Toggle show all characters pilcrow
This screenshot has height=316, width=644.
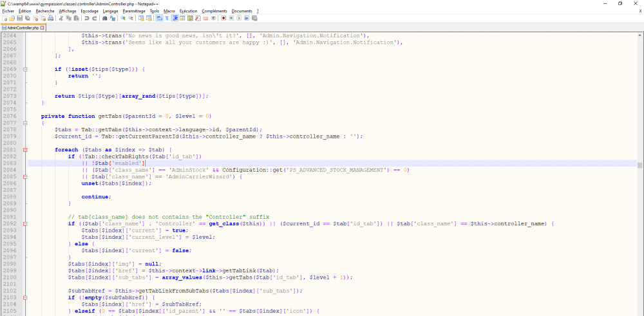pos(167,18)
